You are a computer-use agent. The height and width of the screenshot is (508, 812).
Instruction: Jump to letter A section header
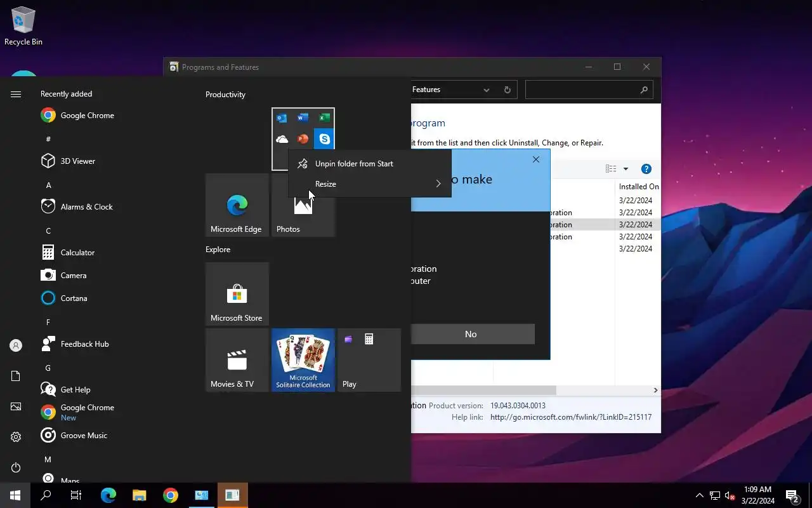[48, 185]
